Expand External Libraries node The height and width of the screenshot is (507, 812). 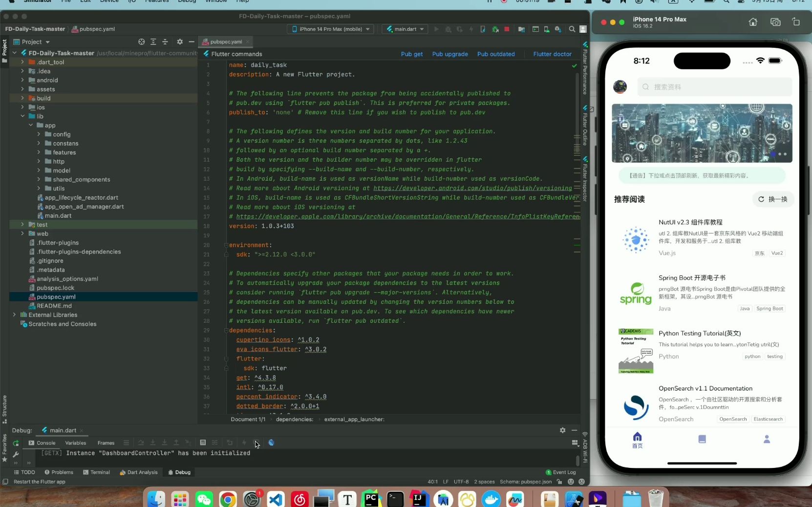[x=14, y=315]
